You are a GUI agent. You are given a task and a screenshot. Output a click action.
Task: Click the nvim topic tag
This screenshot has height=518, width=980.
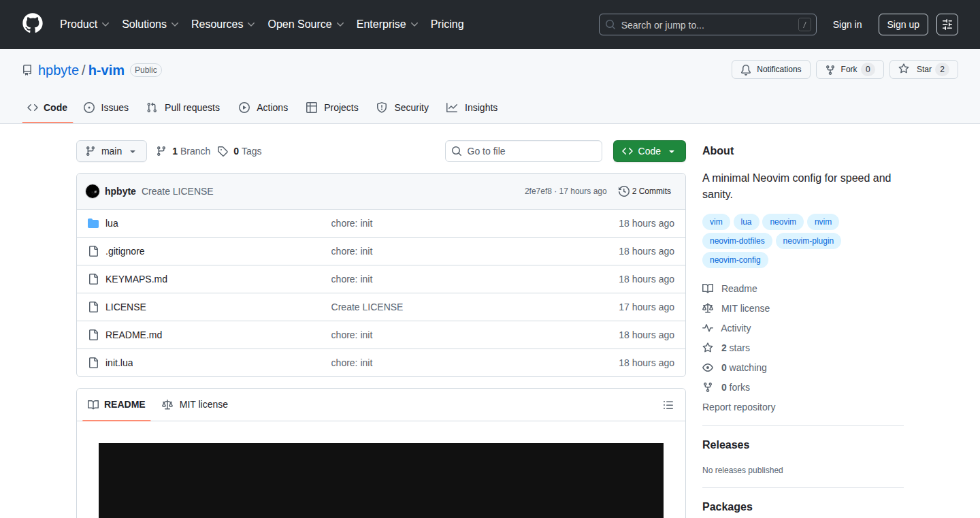coord(823,222)
